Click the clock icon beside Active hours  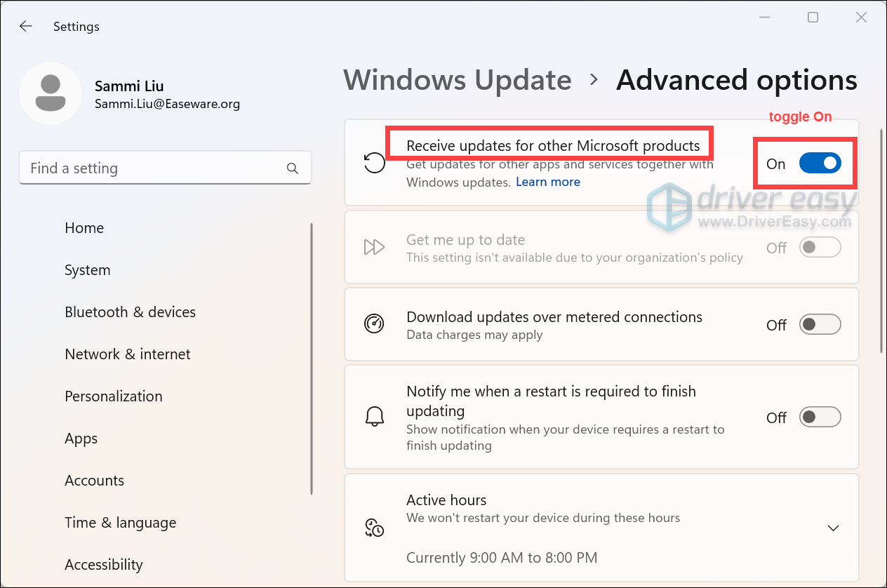click(x=375, y=528)
